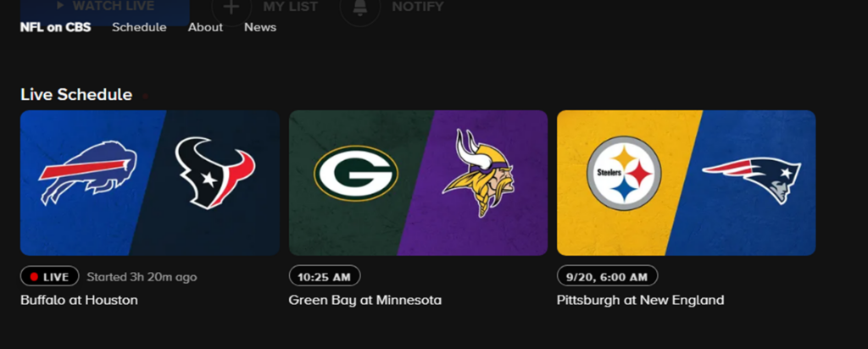The width and height of the screenshot is (868, 349).
Task: Click the Started 3h 20m ago text
Action: pyautogui.click(x=142, y=276)
